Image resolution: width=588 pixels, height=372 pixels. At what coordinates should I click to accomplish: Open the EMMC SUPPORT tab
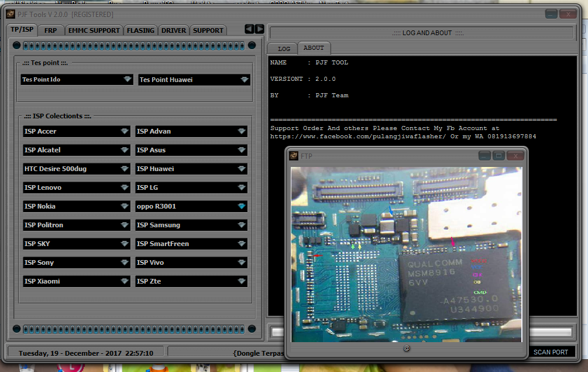click(93, 30)
